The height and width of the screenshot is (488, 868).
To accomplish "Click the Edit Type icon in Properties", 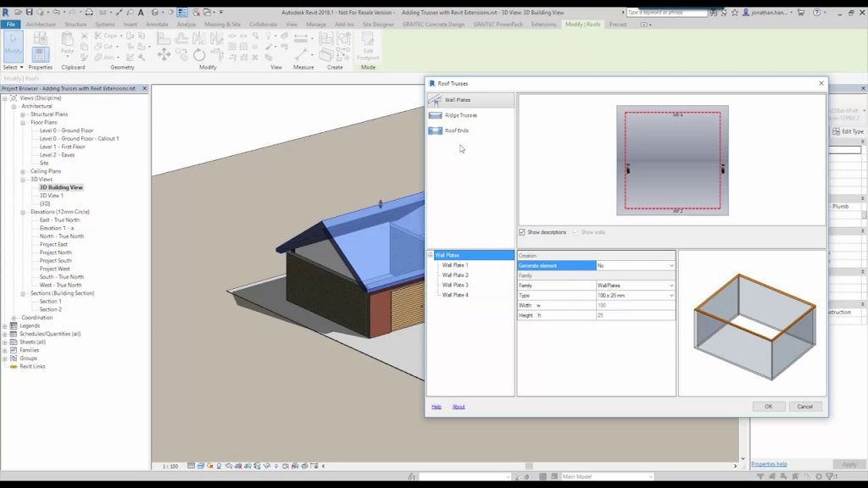I will tap(836, 131).
